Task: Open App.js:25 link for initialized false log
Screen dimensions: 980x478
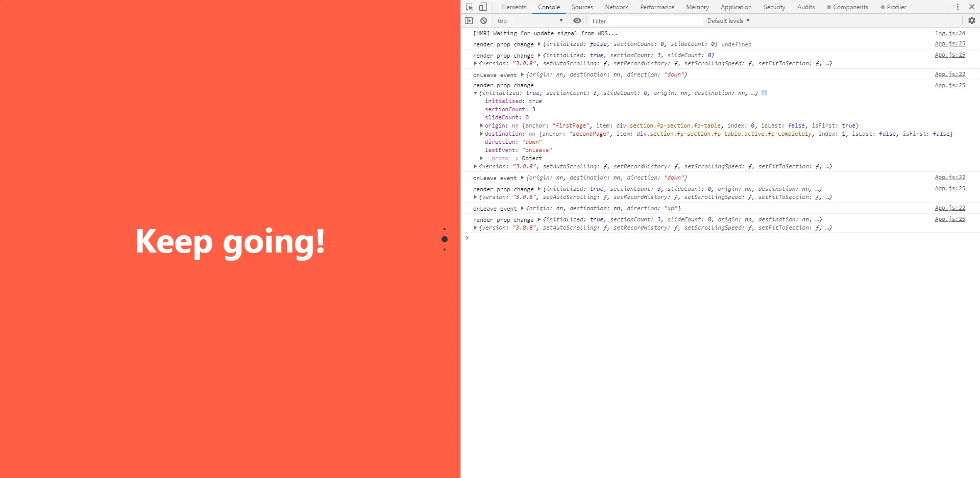Action: 950,44
